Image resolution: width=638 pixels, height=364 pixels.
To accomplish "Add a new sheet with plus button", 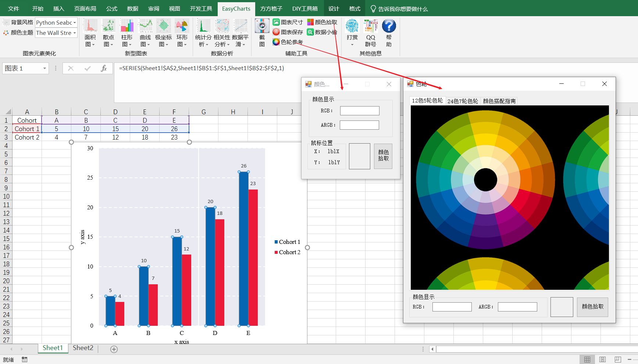I will [x=114, y=349].
